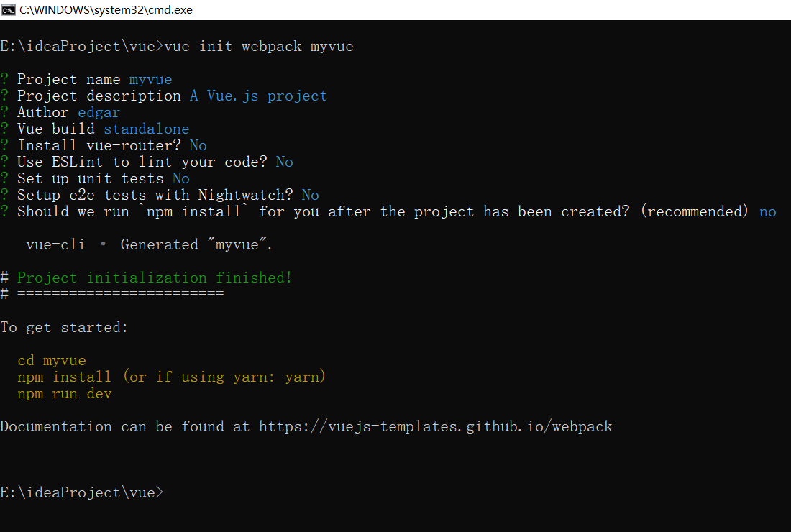This screenshot has height=532, width=791.
Task: Click the yellow 'npm run dev' command
Action: coord(65,394)
